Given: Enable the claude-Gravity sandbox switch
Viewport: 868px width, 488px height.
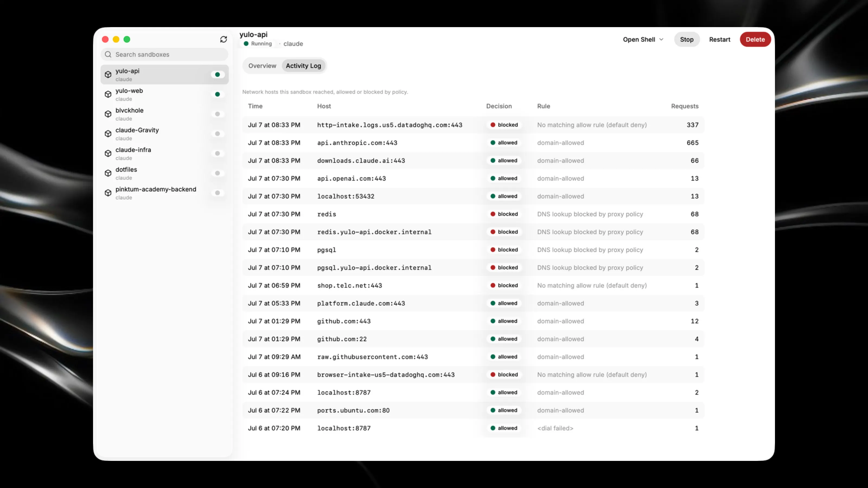Looking at the screenshot, I should pos(218,134).
